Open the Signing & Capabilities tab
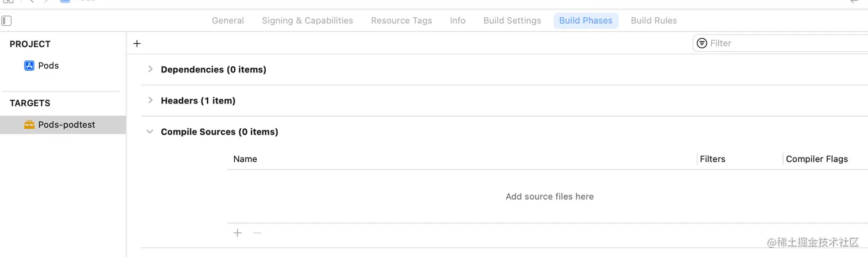The width and height of the screenshot is (868, 257). click(x=307, y=21)
